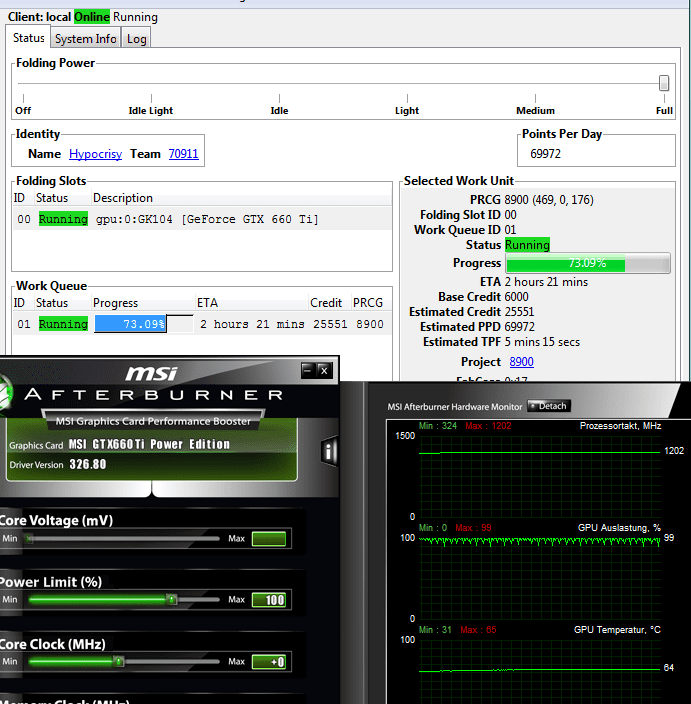691x704 pixels.
Task: Click the MSI GTX660Ti Power Edition card name
Action: [x=149, y=444]
